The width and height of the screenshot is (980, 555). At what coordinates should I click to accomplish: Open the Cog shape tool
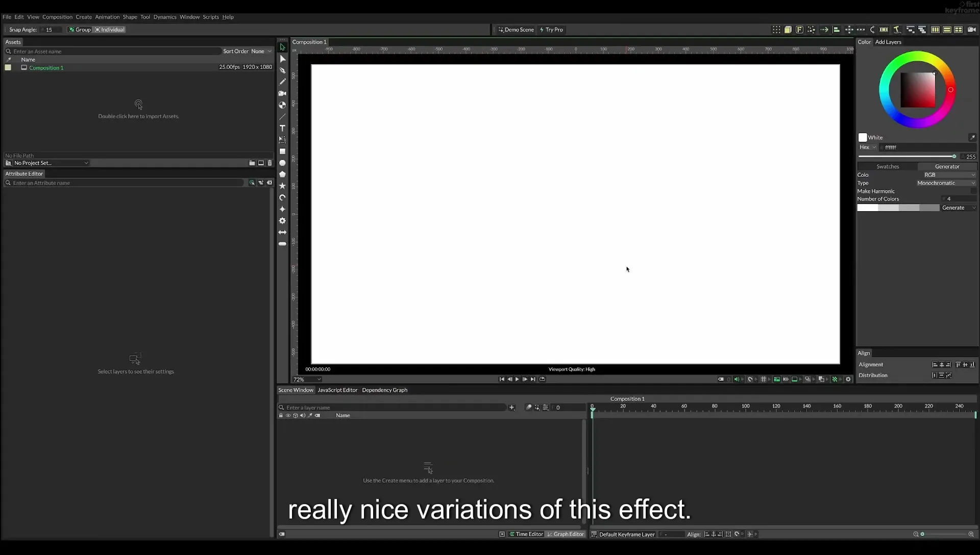pyautogui.click(x=282, y=221)
